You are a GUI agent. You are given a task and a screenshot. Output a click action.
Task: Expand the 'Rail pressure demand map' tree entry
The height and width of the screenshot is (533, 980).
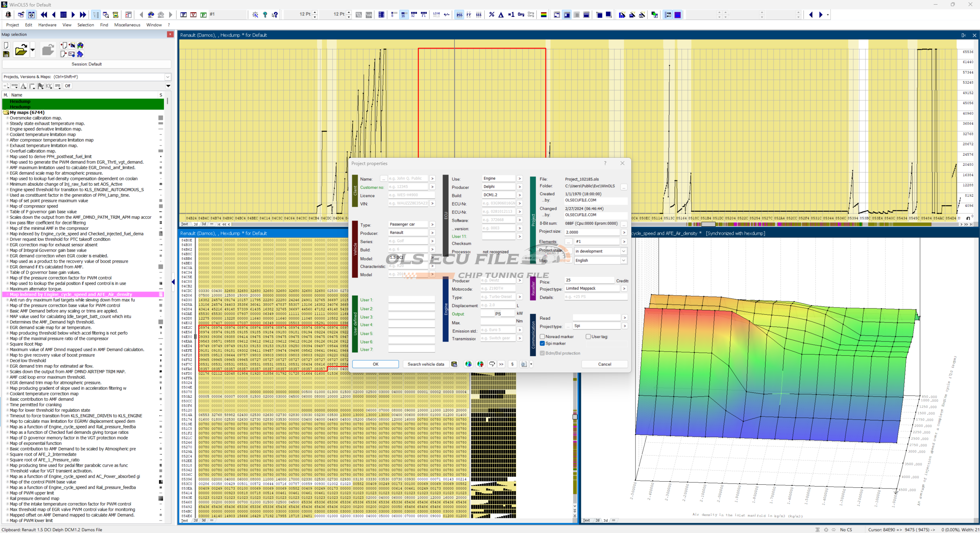coord(7,499)
